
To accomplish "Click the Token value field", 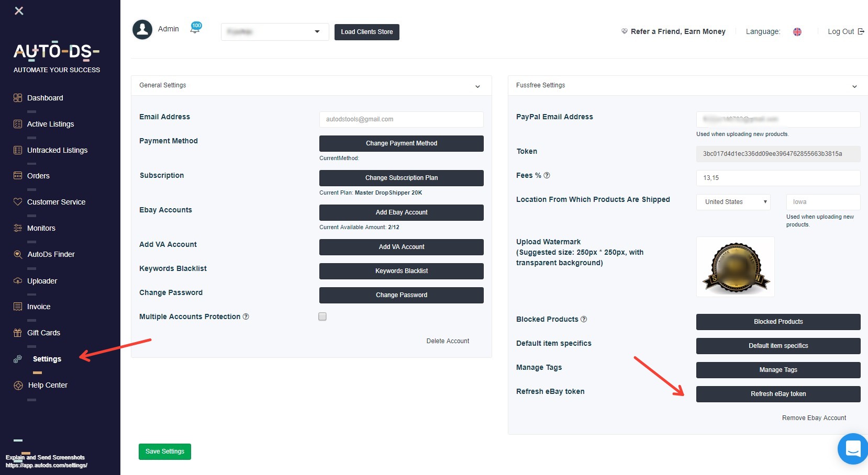I will 778,154.
